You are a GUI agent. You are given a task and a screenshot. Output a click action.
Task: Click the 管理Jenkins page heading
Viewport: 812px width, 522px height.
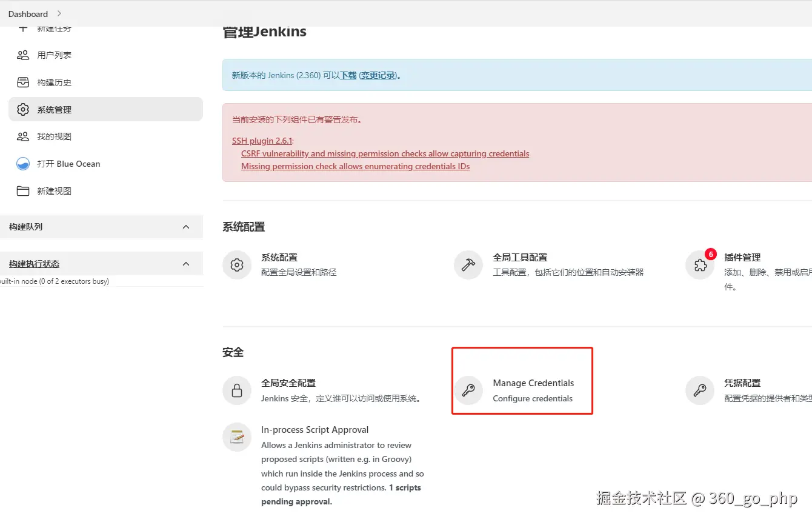click(x=265, y=32)
